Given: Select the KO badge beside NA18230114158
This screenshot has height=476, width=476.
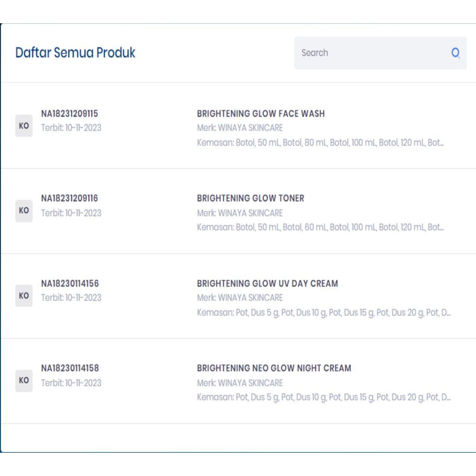Looking at the screenshot, I should pyautogui.click(x=24, y=381).
